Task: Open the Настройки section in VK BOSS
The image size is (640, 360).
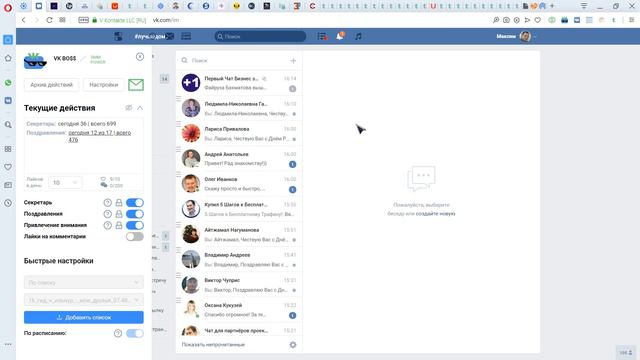Action: click(x=104, y=85)
